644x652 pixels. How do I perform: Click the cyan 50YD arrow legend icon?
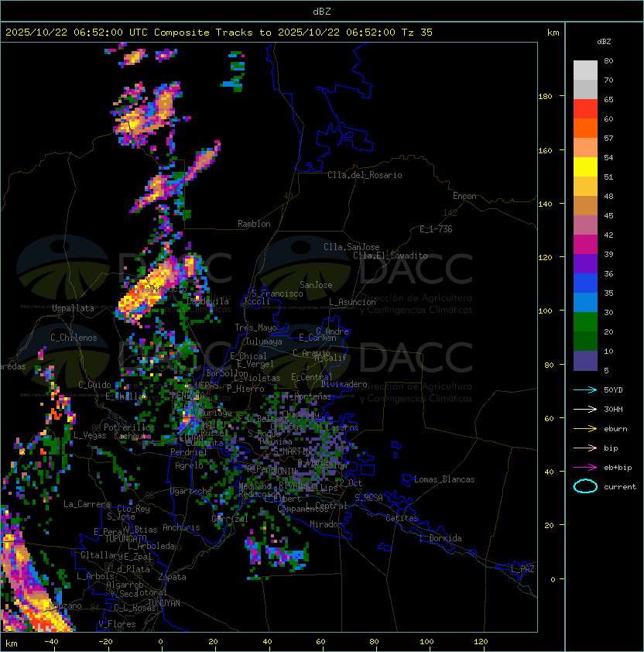coord(585,390)
